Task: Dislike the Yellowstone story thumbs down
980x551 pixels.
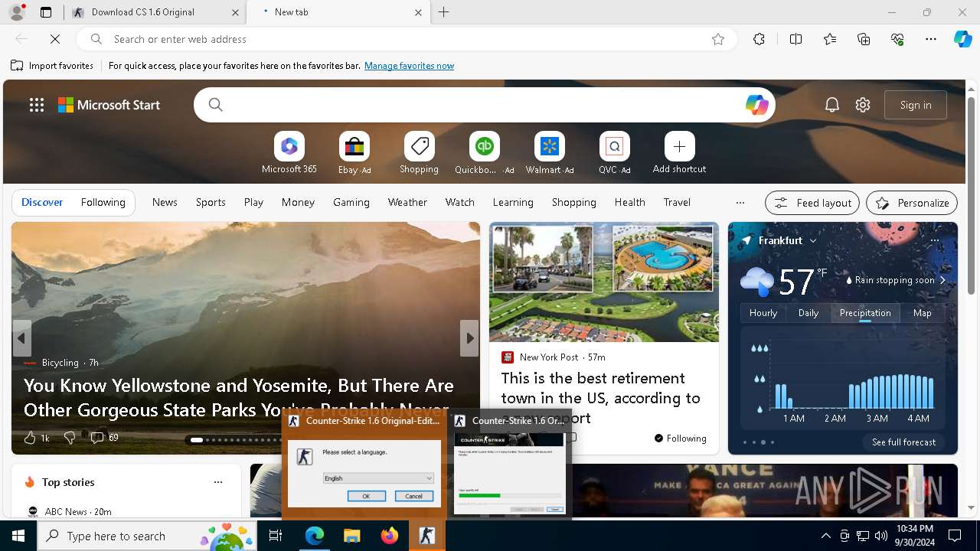Action: click(70, 438)
